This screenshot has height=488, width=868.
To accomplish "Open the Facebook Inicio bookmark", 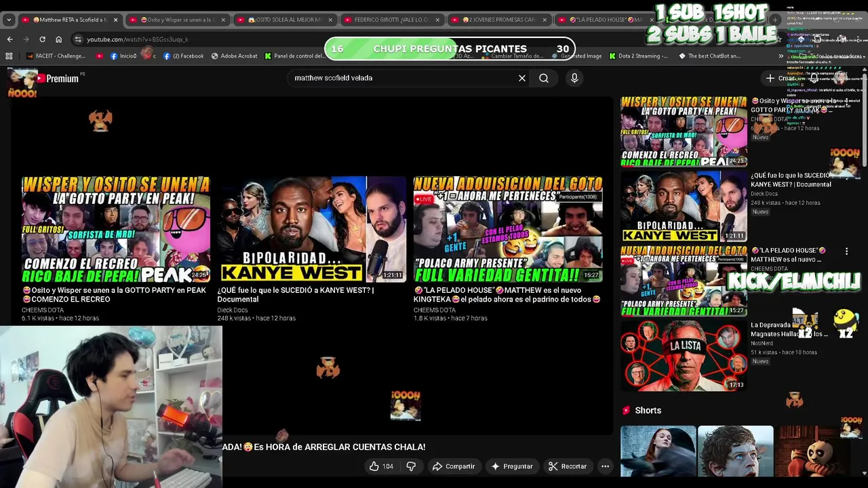I will coord(123,56).
